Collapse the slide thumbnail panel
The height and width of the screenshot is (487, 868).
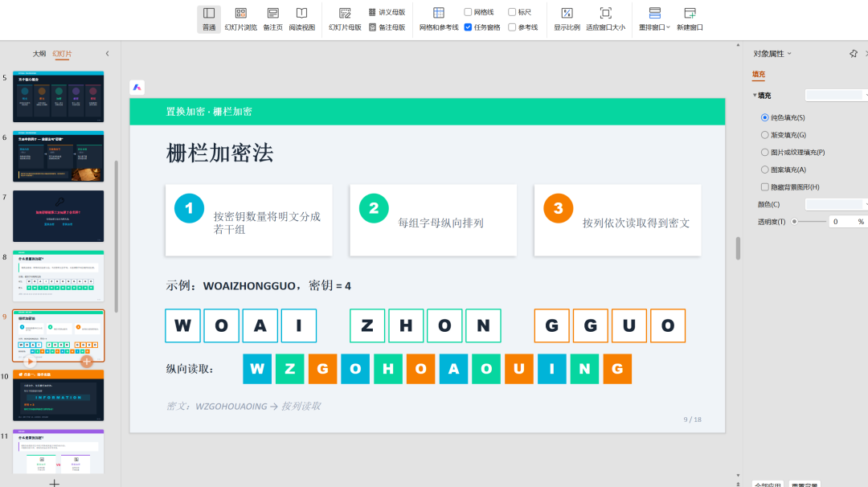108,54
